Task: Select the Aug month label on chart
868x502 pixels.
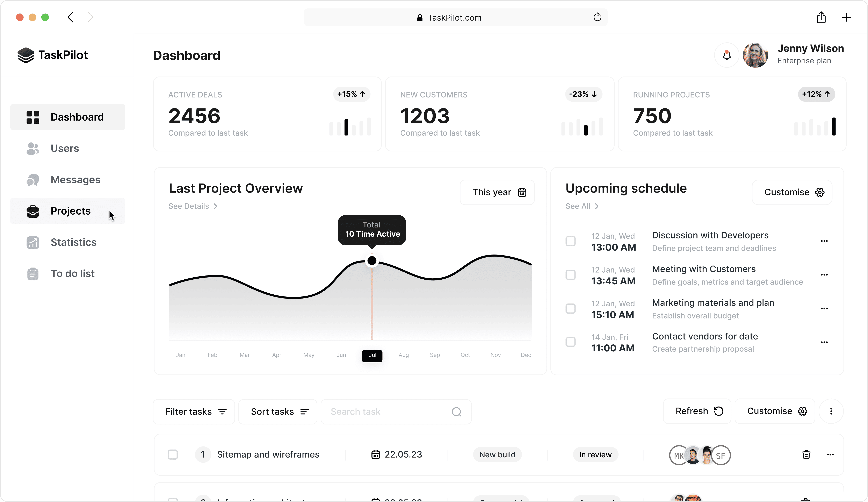Action: 404,355
